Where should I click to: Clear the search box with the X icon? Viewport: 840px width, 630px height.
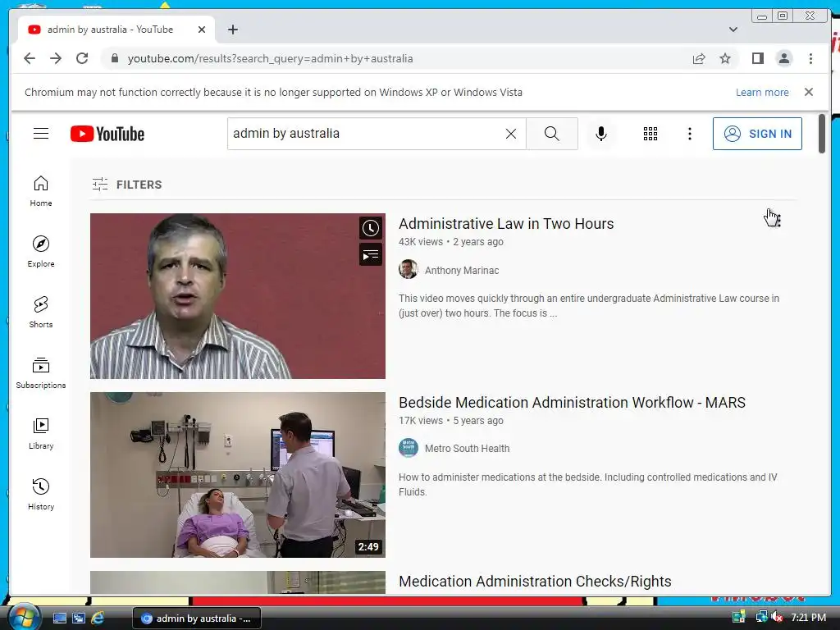[511, 134]
